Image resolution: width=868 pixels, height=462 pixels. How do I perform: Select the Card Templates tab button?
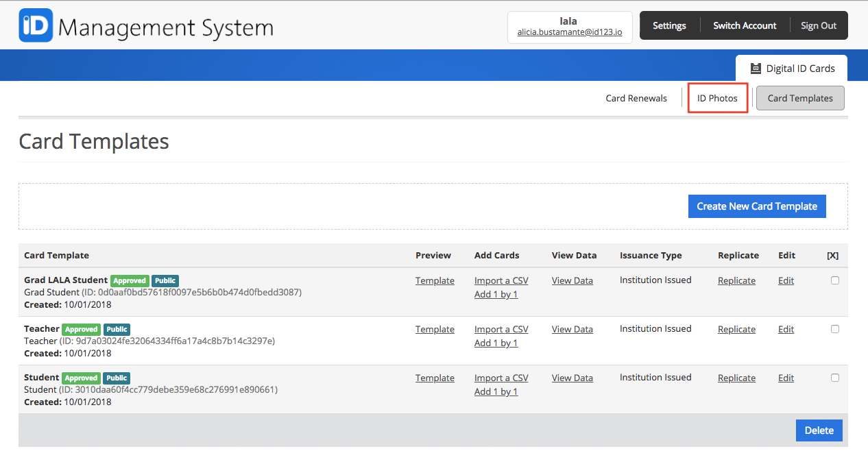(x=800, y=98)
